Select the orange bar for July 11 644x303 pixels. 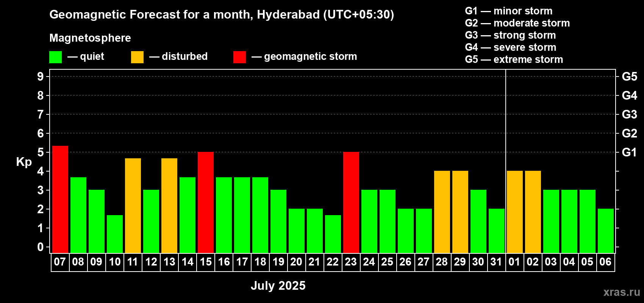tap(133, 206)
